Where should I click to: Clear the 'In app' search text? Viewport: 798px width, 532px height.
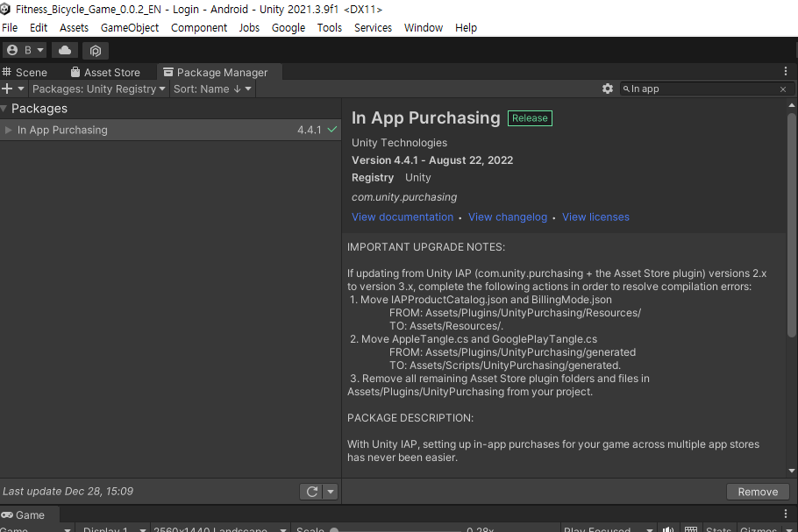(x=783, y=89)
